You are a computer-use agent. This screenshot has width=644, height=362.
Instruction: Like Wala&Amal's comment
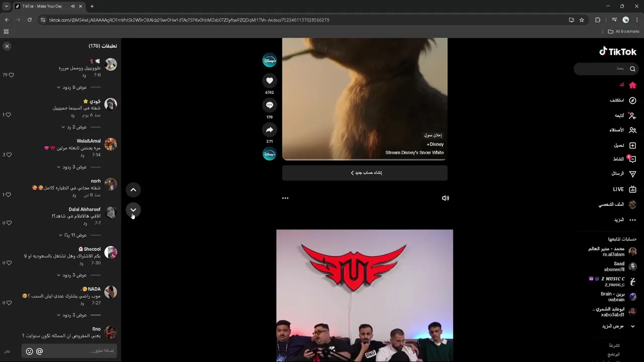tap(9, 155)
